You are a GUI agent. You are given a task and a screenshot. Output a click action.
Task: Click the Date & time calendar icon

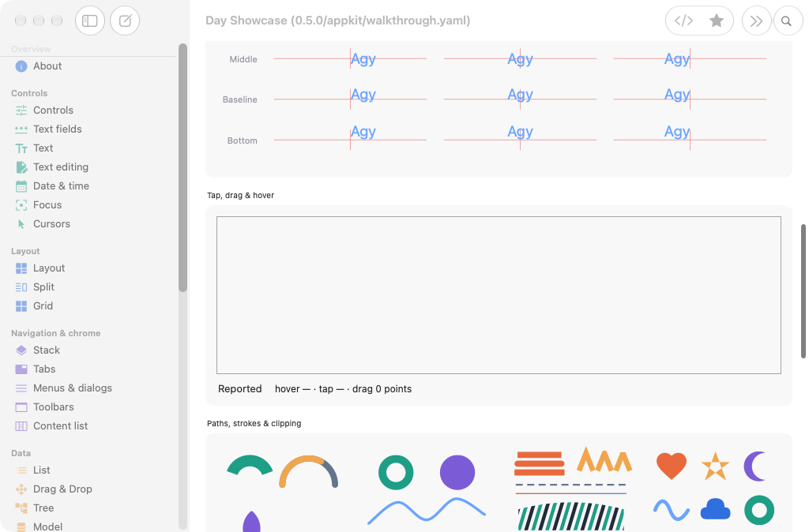(x=21, y=186)
